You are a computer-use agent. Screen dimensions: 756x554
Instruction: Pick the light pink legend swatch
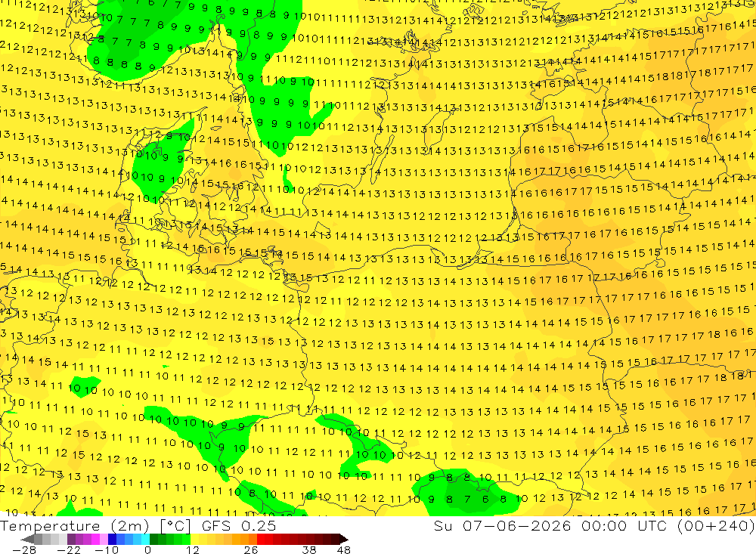pos(104,539)
